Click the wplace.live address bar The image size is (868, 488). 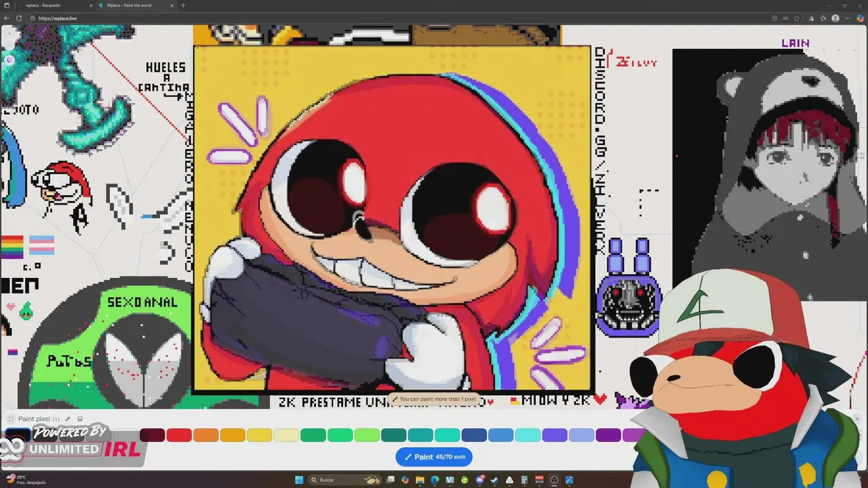tap(407, 18)
